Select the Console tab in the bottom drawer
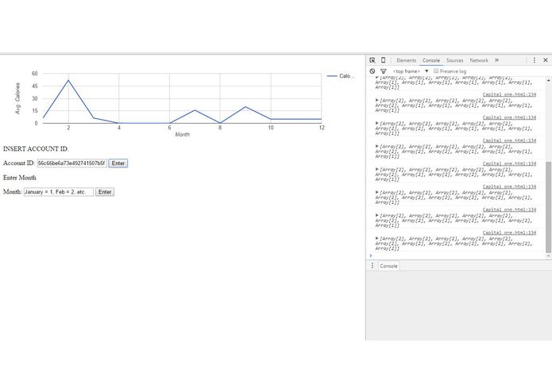This screenshot has width=552, height=392. tap(388, 266)
